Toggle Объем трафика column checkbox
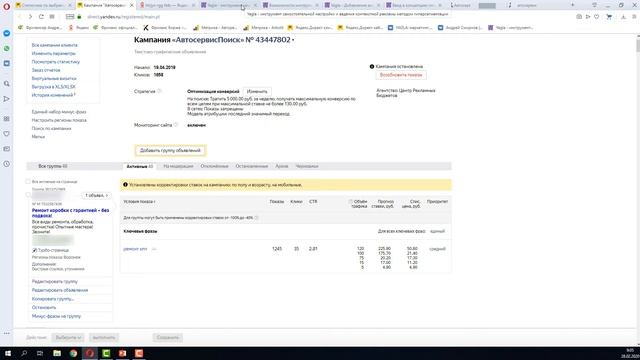The width and height of the screenshot is (640, 360). tap(350, 202)
